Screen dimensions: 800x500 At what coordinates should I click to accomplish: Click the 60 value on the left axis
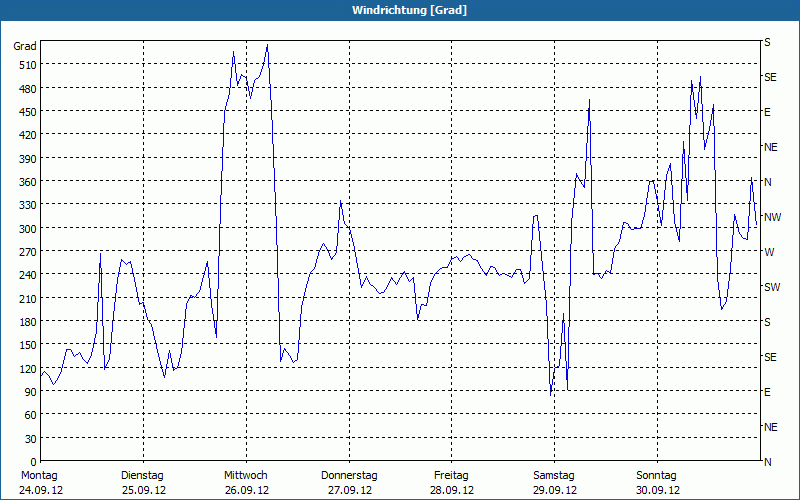coord(31,415)
